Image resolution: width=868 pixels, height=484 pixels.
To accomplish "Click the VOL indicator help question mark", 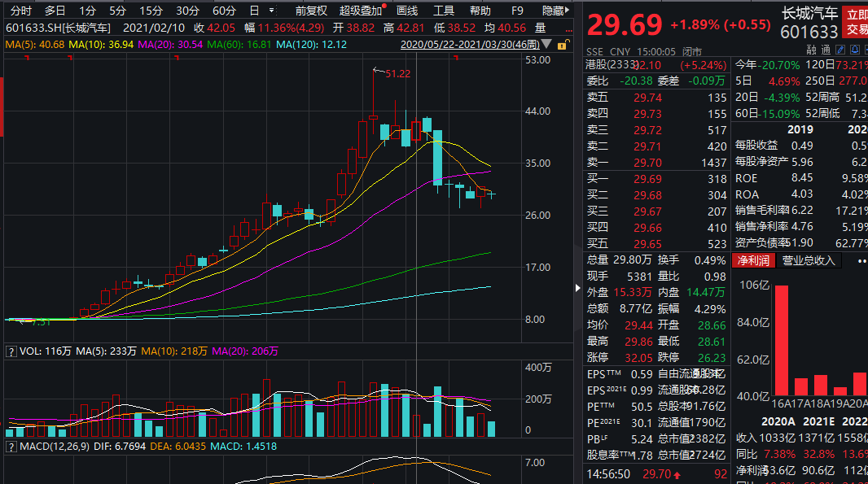I will tap(11, 351).
